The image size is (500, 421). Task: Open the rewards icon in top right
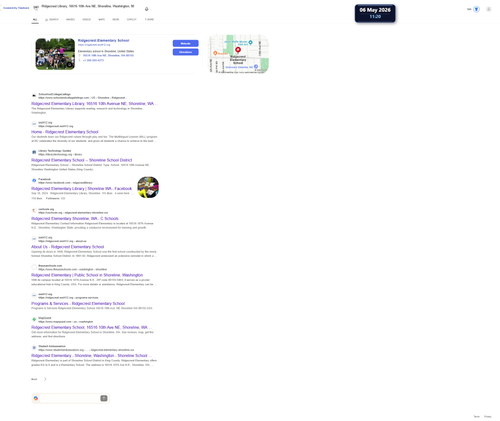[x=476, y=9]
